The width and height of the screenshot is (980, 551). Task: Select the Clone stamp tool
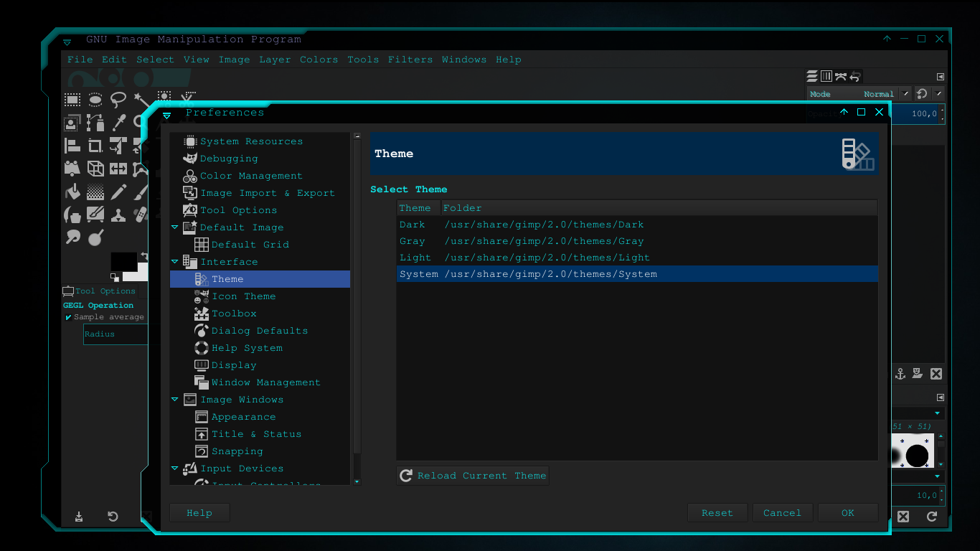point(118,215)
